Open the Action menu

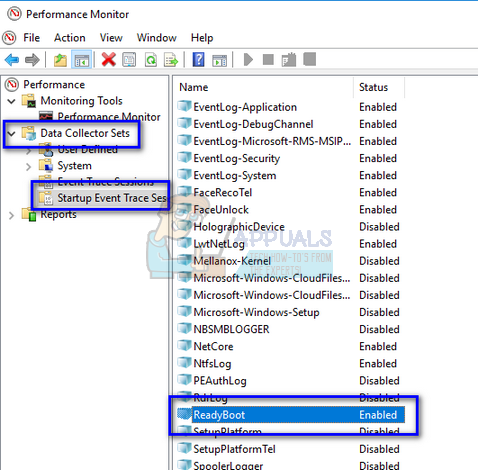[x=70, y=38]
